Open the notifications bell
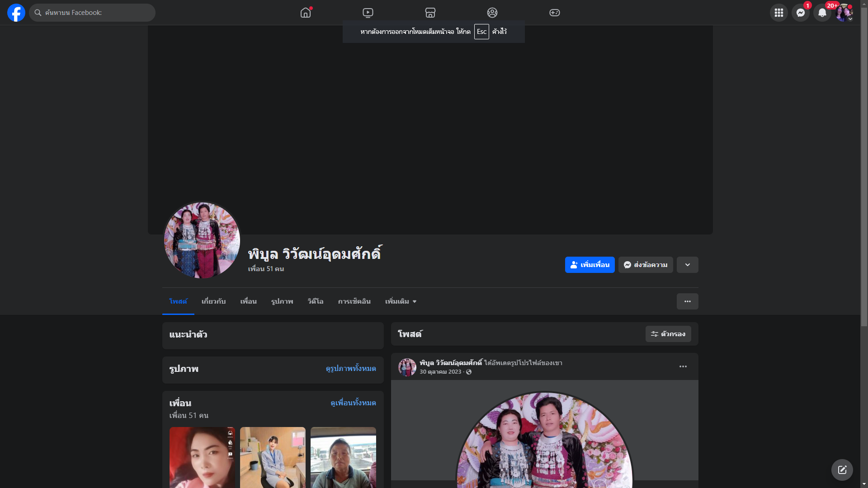868x488 pixels. point(822,13)
